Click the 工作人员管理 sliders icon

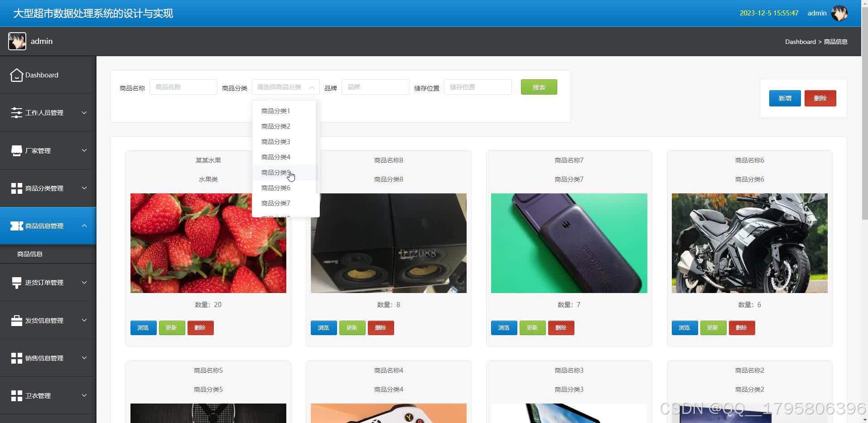tap(17, 113)
